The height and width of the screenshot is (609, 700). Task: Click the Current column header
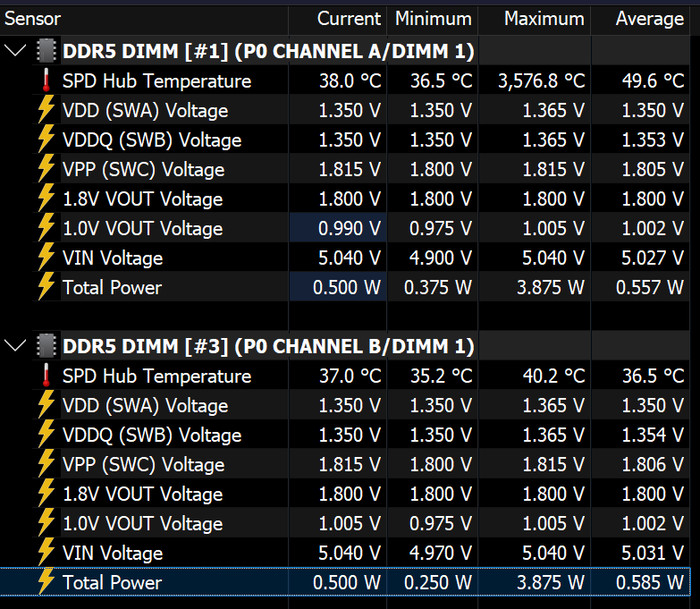pos(348,19)
